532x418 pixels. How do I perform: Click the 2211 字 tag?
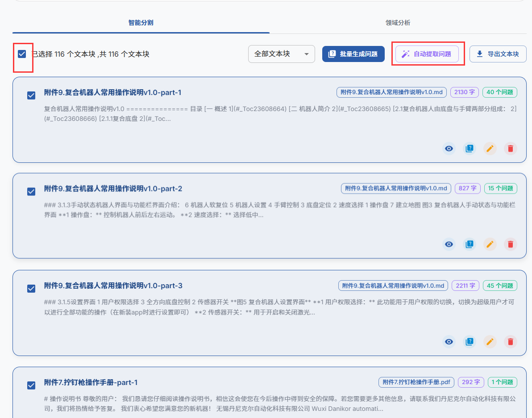click(465, 286)
